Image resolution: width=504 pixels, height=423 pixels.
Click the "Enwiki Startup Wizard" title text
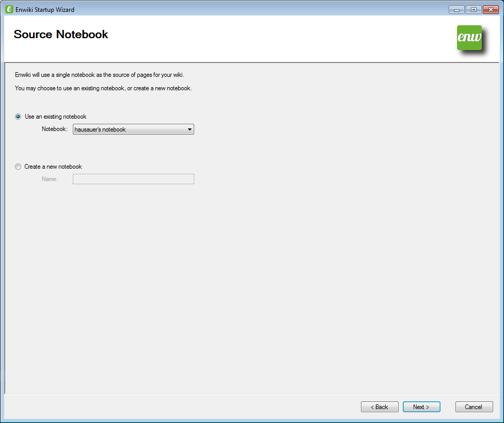coord(45,10)
